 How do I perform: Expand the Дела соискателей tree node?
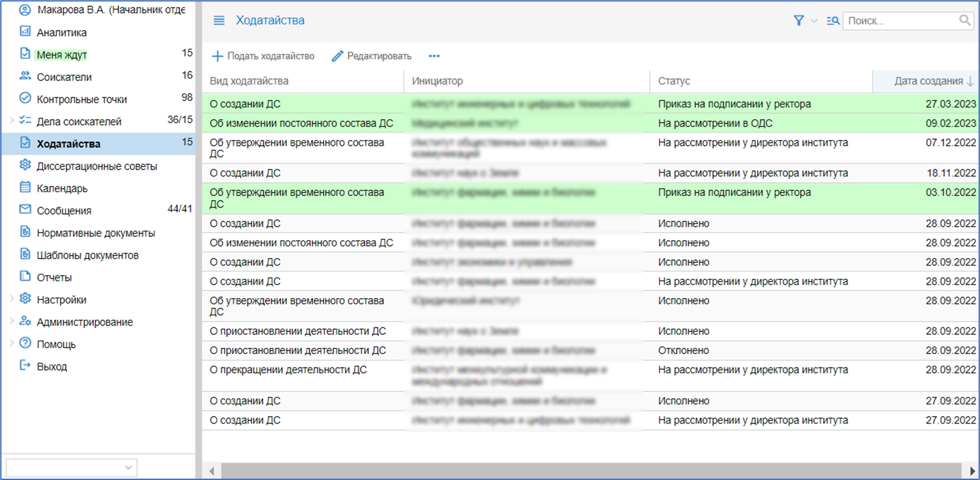(x=11, y=121)
